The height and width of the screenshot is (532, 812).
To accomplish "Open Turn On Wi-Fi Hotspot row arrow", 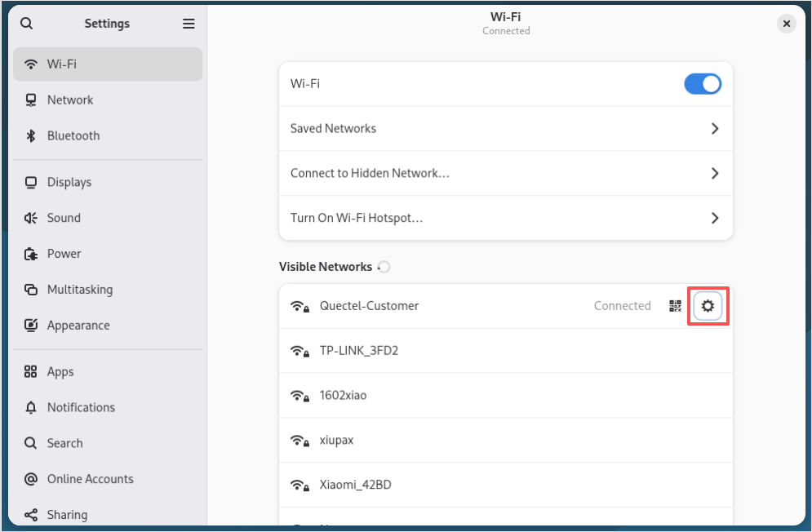I will [715, 218].
